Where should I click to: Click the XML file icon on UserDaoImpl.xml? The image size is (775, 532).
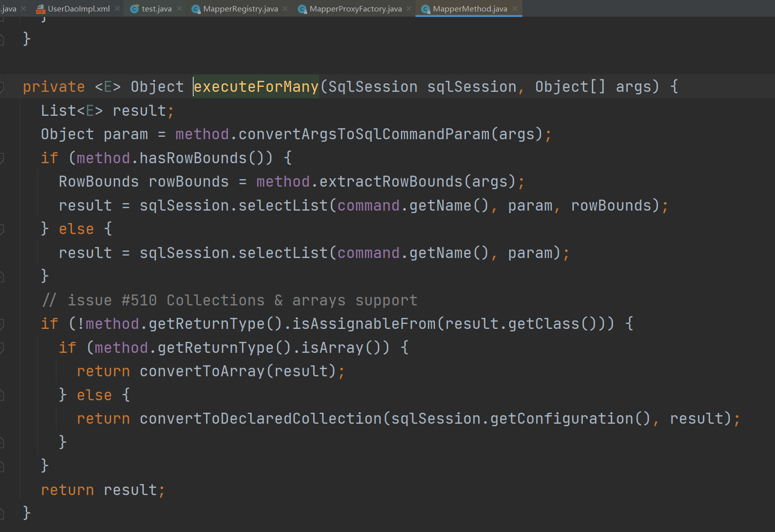point(40,8)
